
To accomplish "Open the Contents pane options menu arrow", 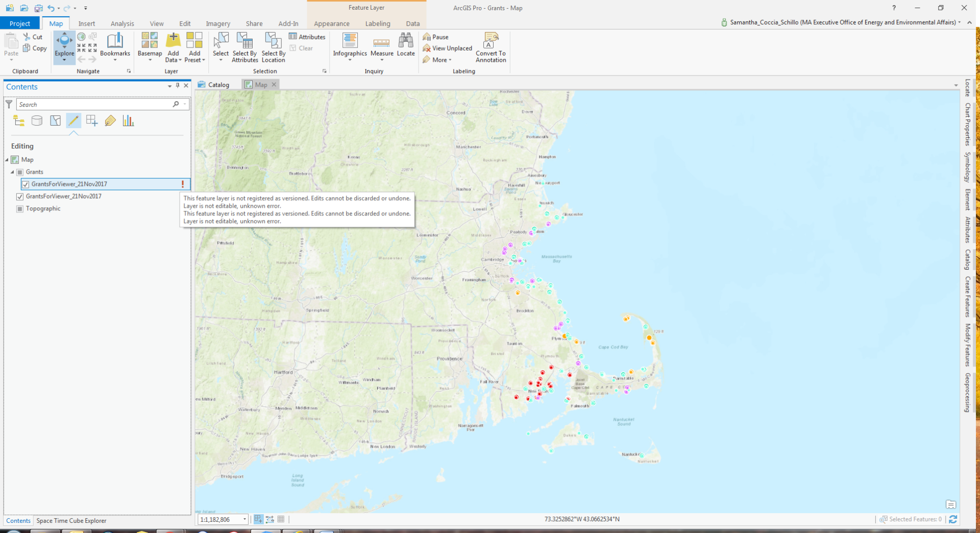I will pyautogui.click(x=169, y=86).
